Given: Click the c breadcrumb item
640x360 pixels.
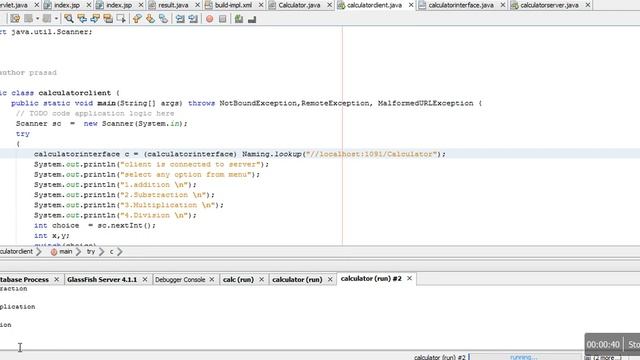Looking at the screenshot, I should [x=111, y=252].
